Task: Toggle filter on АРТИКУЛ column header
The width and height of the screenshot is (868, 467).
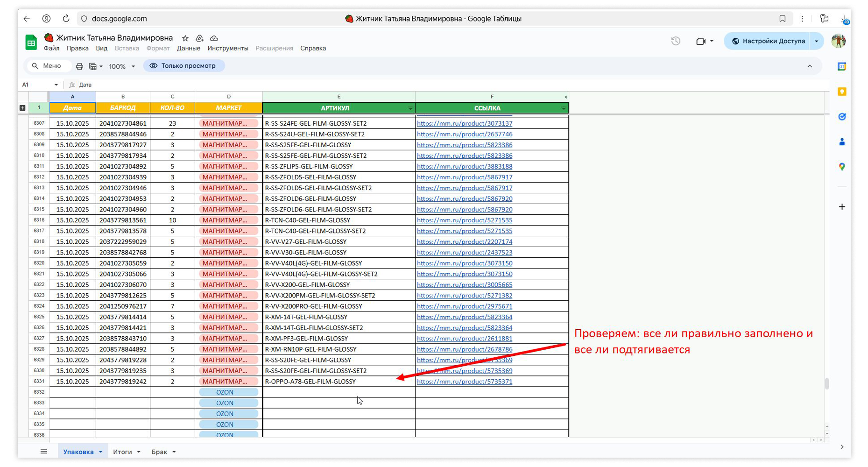Action: click(410, 108)
